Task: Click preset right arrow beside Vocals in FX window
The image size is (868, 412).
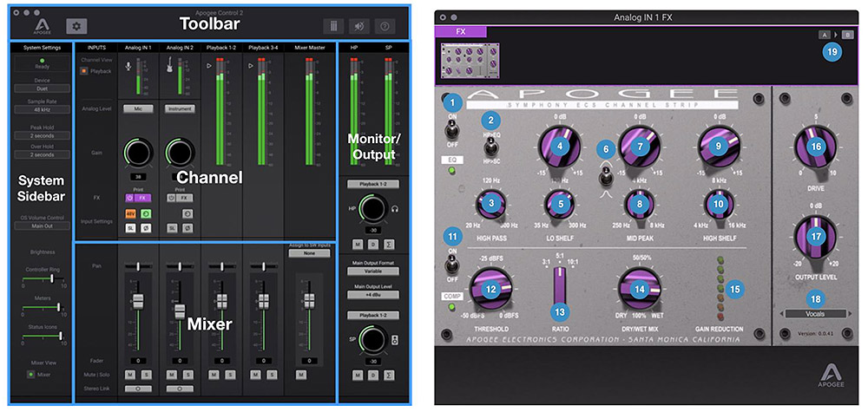Action: [x=851, y=314]
